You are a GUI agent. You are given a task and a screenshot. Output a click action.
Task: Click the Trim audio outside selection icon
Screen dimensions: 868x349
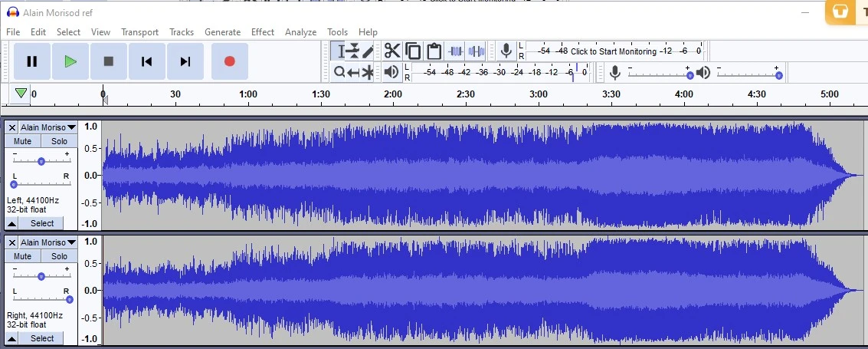[x=456, y=51]
